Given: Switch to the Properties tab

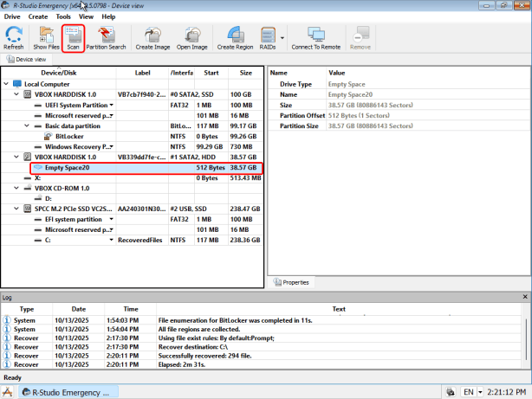Looking at the screenshot, I should tap(295, 282).
